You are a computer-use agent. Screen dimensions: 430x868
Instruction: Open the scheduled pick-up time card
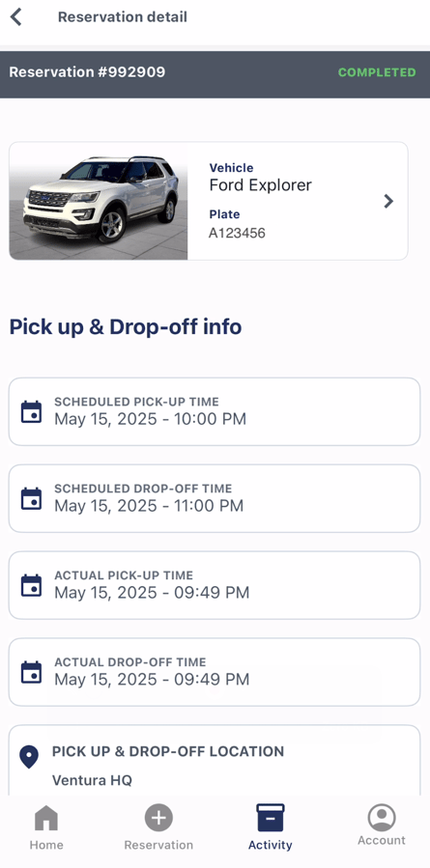point(215,411)
